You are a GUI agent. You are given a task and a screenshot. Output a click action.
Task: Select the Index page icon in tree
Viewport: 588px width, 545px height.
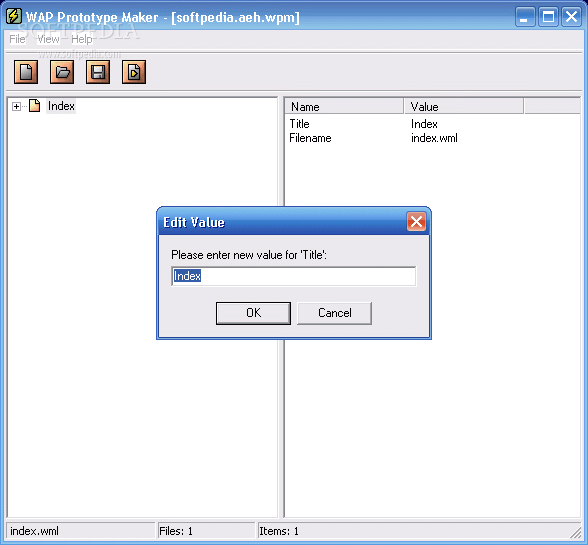pos(34,106)
